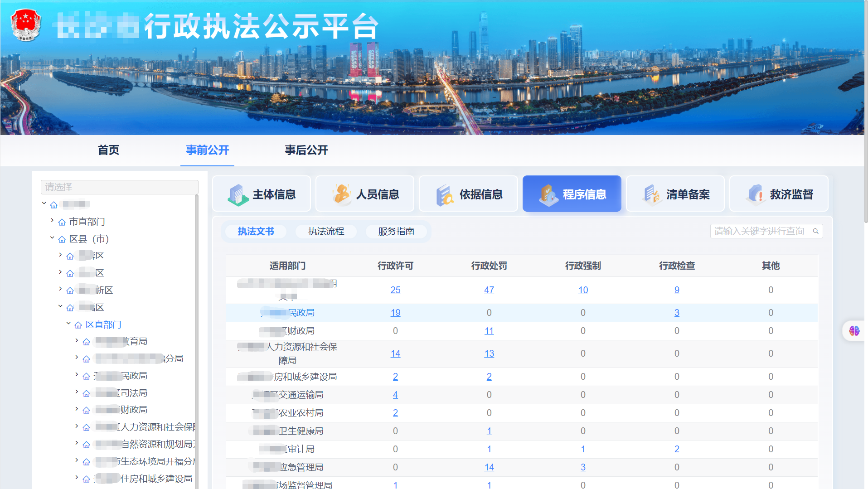Expand the 司法局 node in sidebar

tap(76, 392)
